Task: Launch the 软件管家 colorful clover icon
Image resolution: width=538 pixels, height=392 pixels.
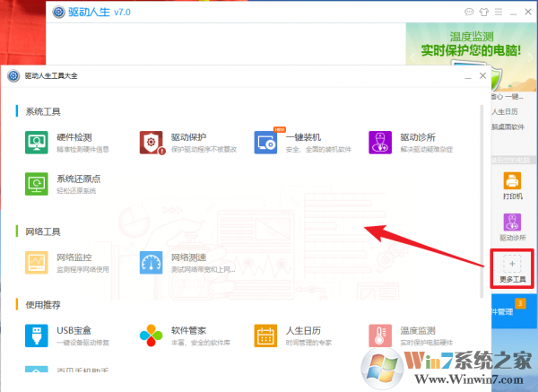Action: 151,335
